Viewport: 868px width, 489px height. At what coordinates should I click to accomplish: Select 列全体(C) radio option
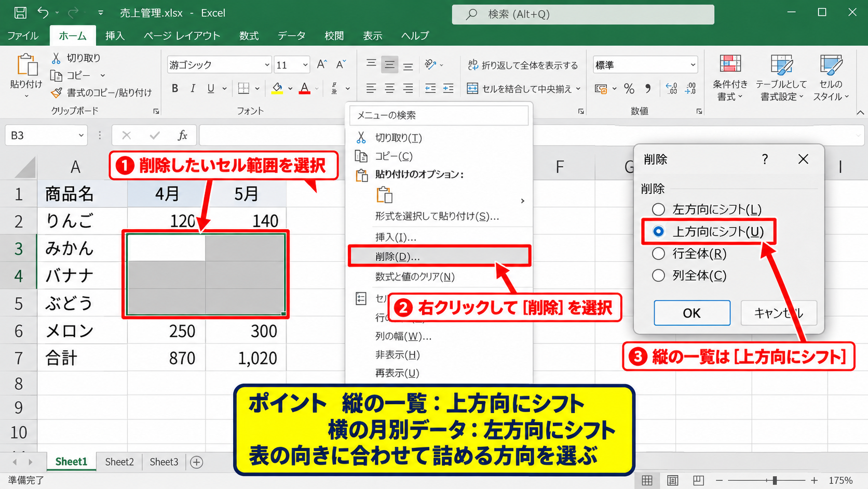(x=658, y=275)
